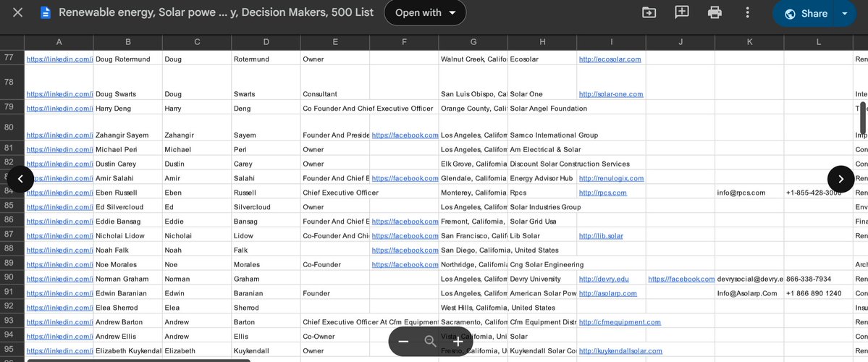Open Noah Falk's facebook link

pos(405,251)
